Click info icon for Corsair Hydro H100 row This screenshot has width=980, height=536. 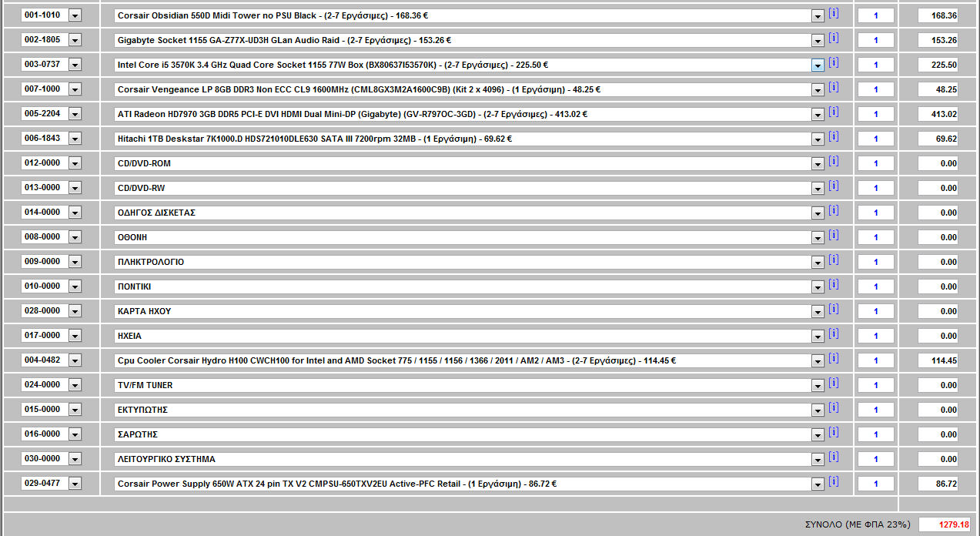(x=834, y=358)
